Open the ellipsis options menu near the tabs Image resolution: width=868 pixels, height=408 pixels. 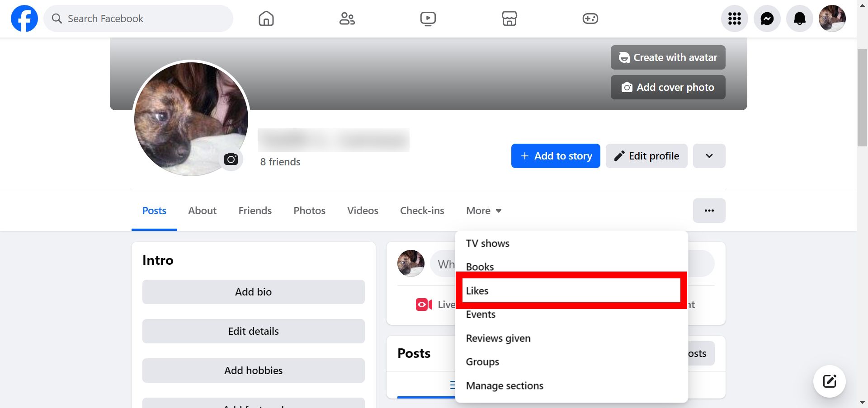(x=709, y=211)
